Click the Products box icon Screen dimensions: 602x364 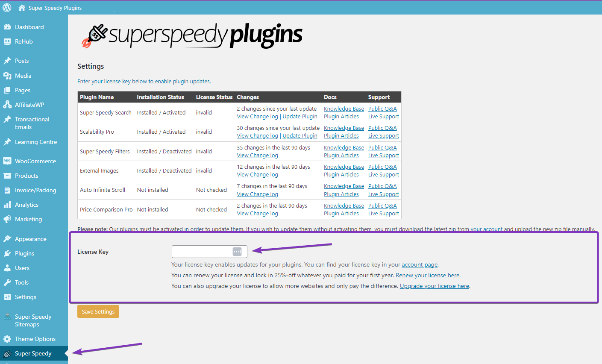7,176
